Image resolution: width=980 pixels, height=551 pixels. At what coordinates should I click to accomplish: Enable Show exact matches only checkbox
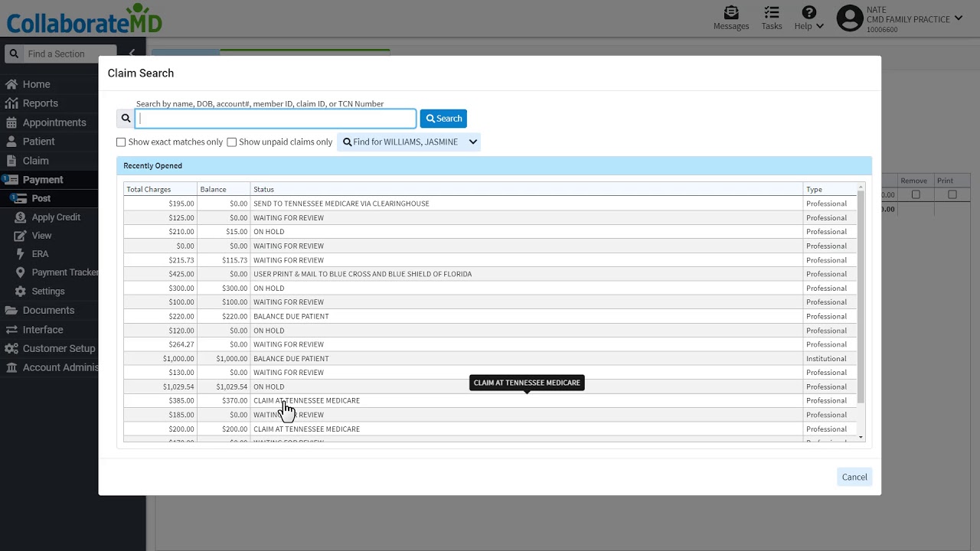pyautogui.click(x=121, y=142)
